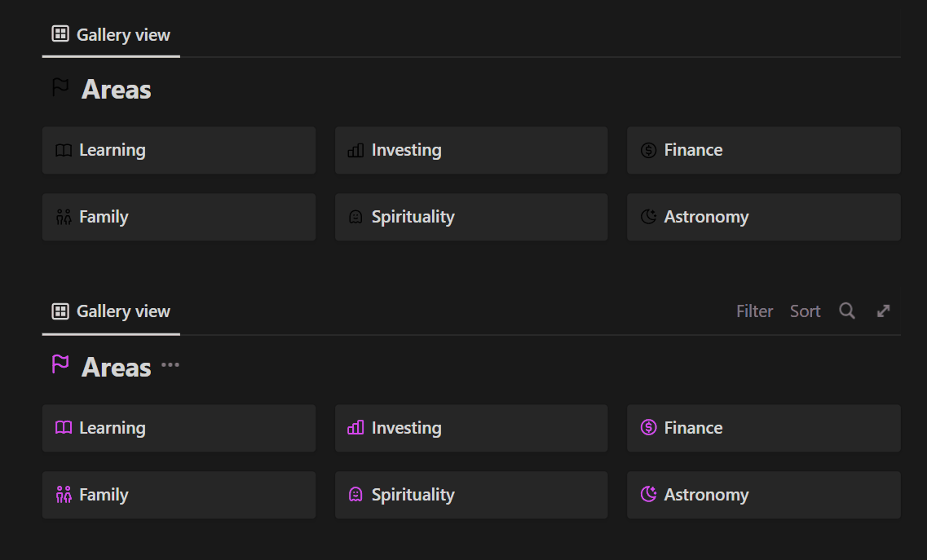Viewport: 927px width, 560px height.
Task: Click the purple book icon on Learning
Action: pos(64,428)
